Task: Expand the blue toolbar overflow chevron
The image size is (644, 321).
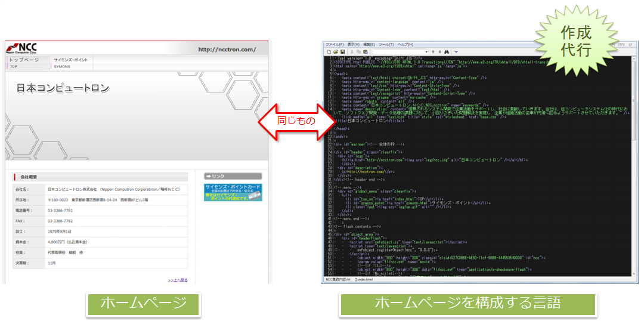Action: [456, 52]
